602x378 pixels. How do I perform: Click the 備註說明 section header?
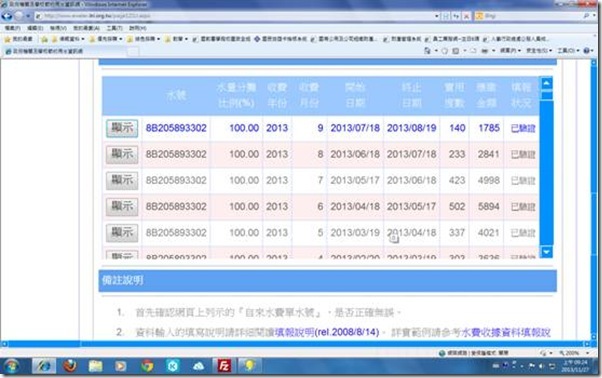(327, 281)
